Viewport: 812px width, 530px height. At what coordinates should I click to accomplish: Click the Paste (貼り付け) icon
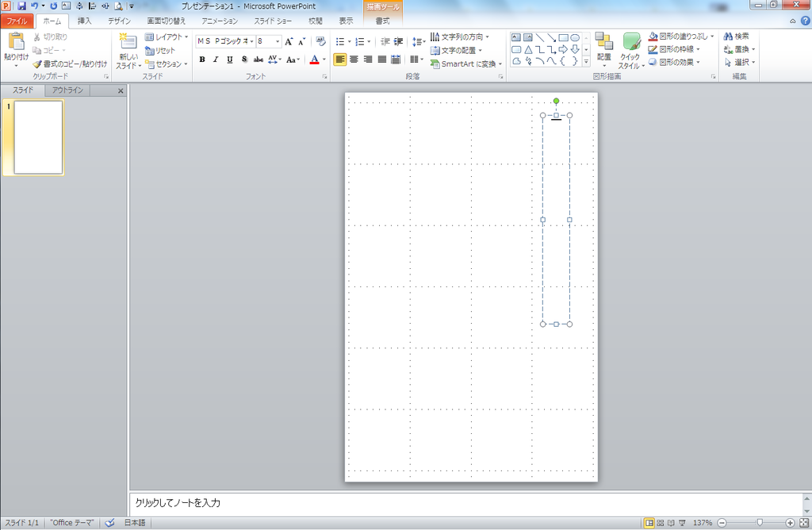click(x=17, y=42)
